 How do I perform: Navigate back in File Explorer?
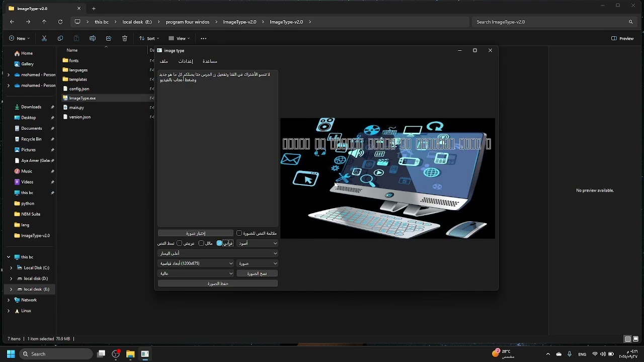click(12, 22)
